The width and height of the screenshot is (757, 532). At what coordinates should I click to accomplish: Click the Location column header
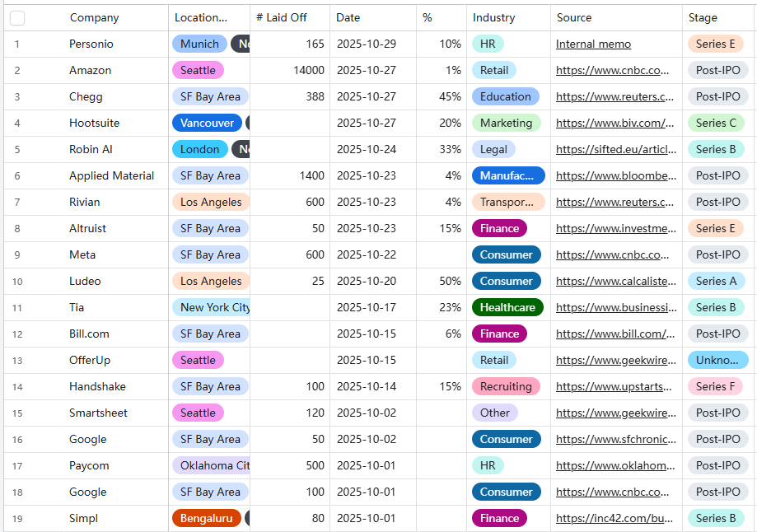[x=200, y=18]
